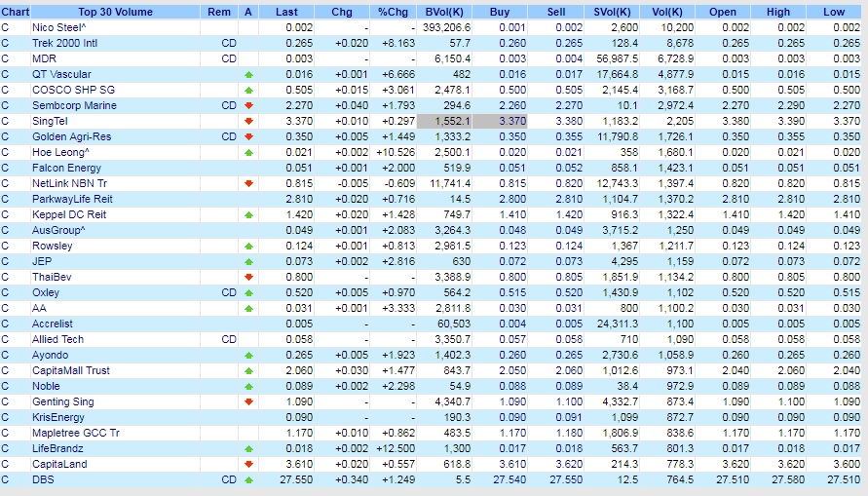Image resolution: width=868 pixels, height=496 pixels.
Task: Open MDR stock name
Action: [x=44, y=58]
